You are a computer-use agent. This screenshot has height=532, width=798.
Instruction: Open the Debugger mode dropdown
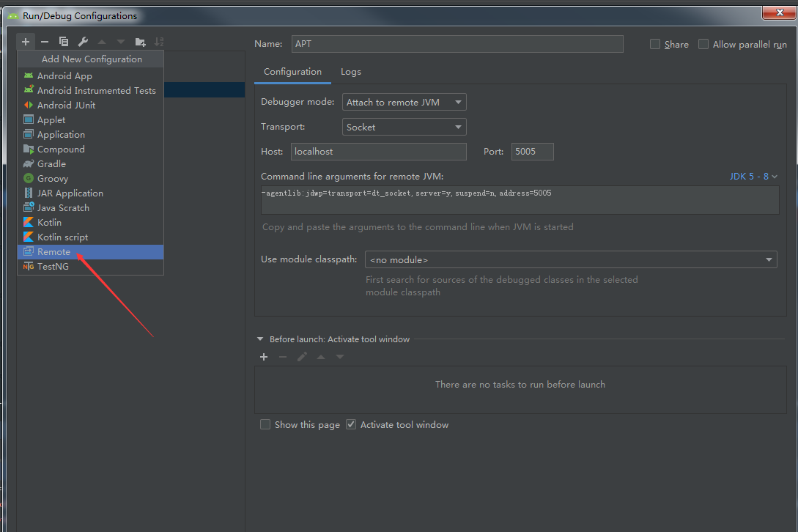pos(404,103)
